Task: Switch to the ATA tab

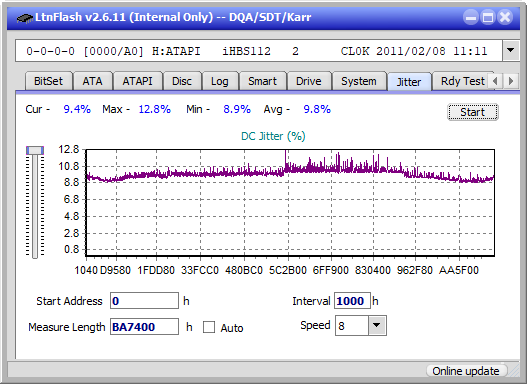Action: click(92, 81)
